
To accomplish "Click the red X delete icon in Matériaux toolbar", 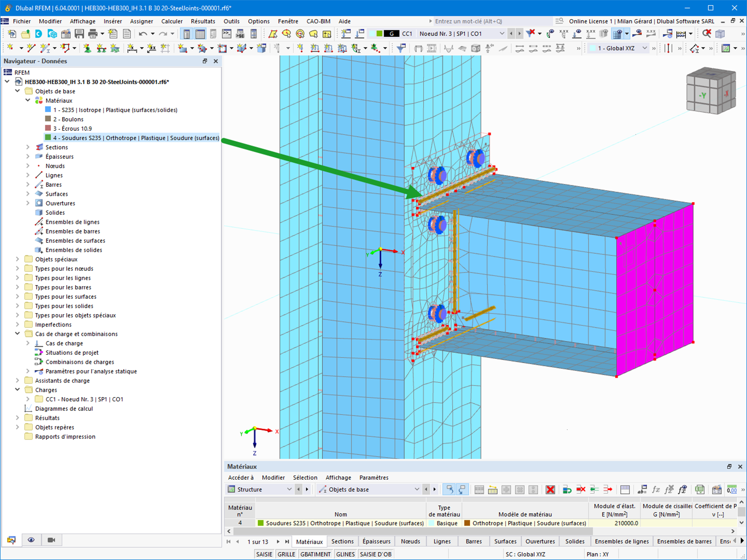I will pos(550,490).
